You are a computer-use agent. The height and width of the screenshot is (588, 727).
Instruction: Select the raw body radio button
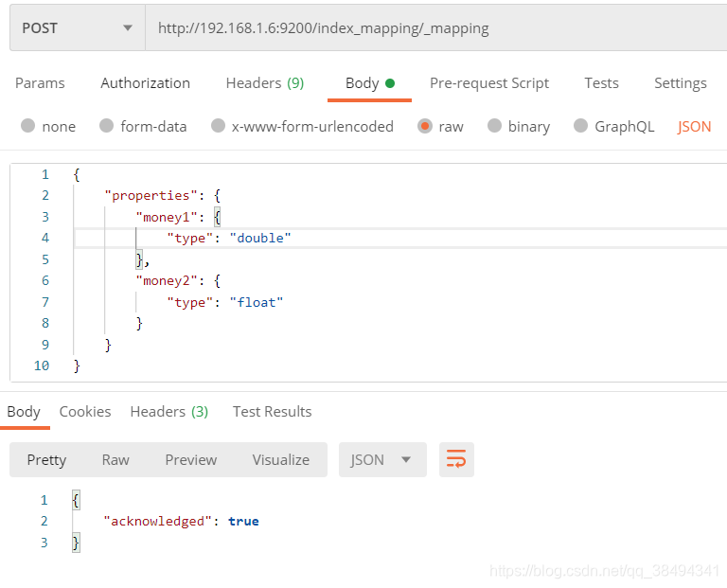pyautogui.click(x=425, y=126)
